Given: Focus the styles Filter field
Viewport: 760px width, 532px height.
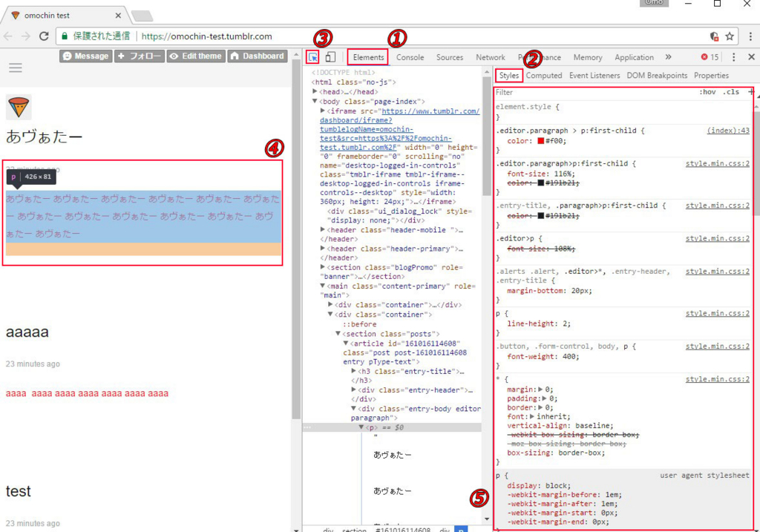Looking at the screenshot, I should [594, 92].
